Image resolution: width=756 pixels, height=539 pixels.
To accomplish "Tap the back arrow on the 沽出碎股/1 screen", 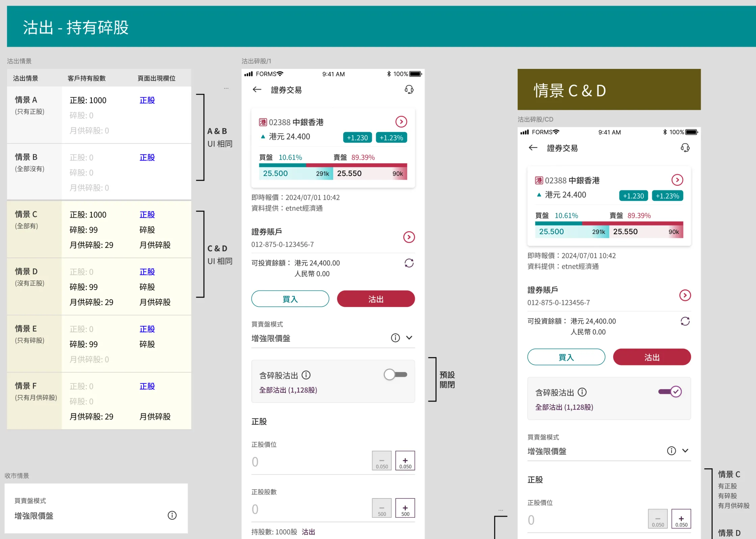I will 257,89.
